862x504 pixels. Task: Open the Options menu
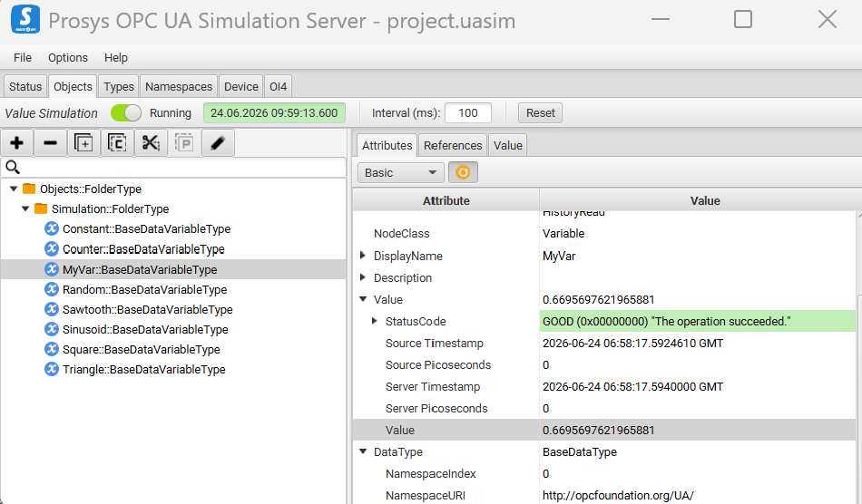[x=68, y=58]
